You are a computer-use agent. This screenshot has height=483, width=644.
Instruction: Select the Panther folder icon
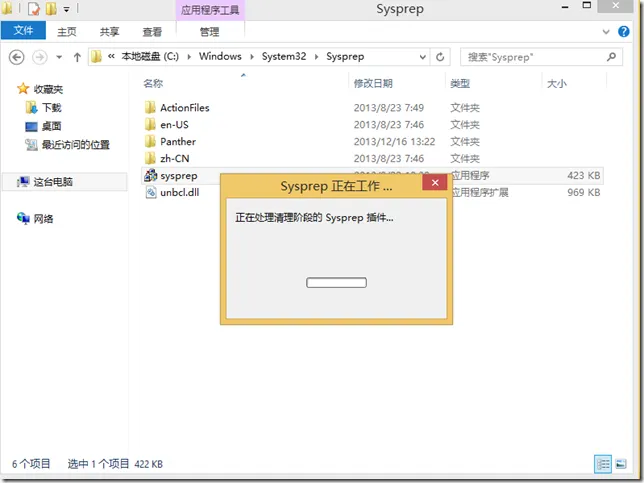[150, 141]
